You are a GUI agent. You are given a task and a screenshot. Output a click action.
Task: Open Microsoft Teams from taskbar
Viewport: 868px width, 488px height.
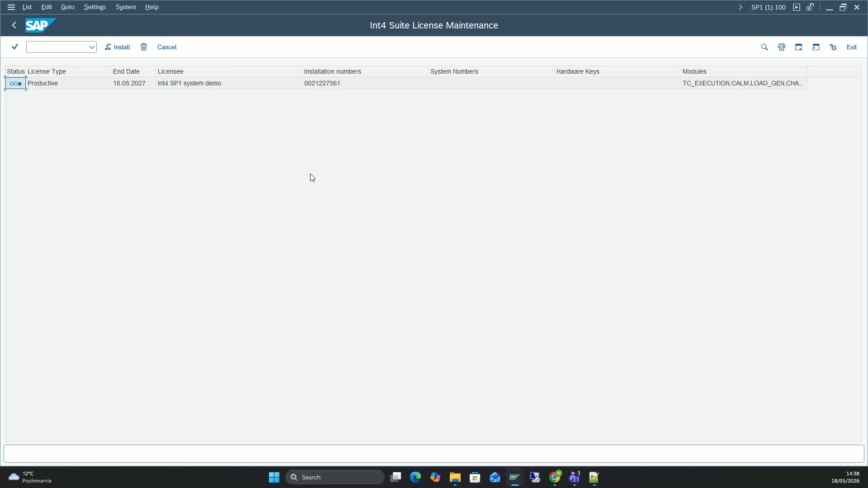(575, 477)
